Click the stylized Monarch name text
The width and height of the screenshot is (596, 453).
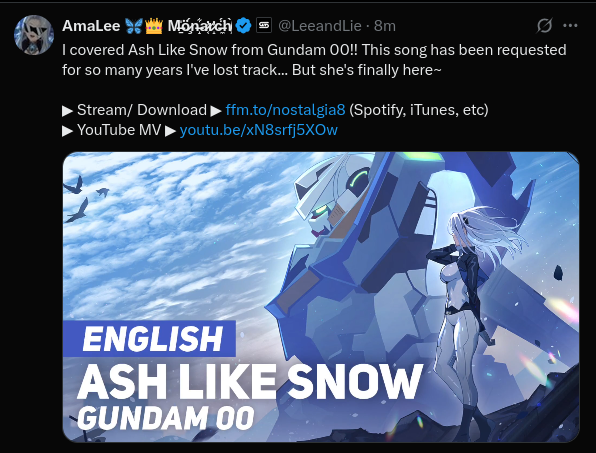click(x=200, y=26)
